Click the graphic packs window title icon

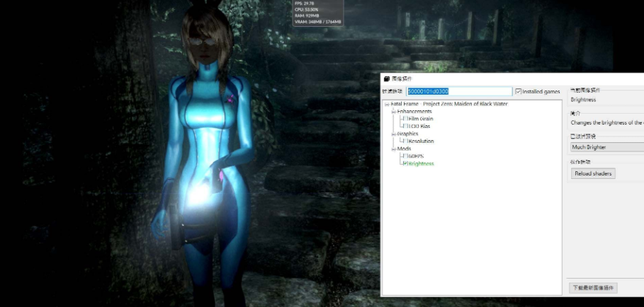pos(387,79)
